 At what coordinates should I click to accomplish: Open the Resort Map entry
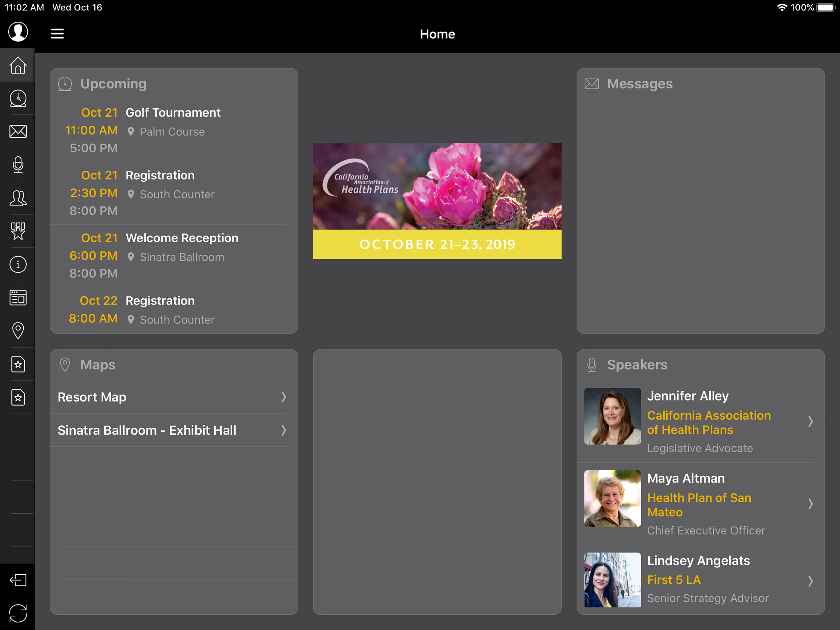(x=173, y=397)
